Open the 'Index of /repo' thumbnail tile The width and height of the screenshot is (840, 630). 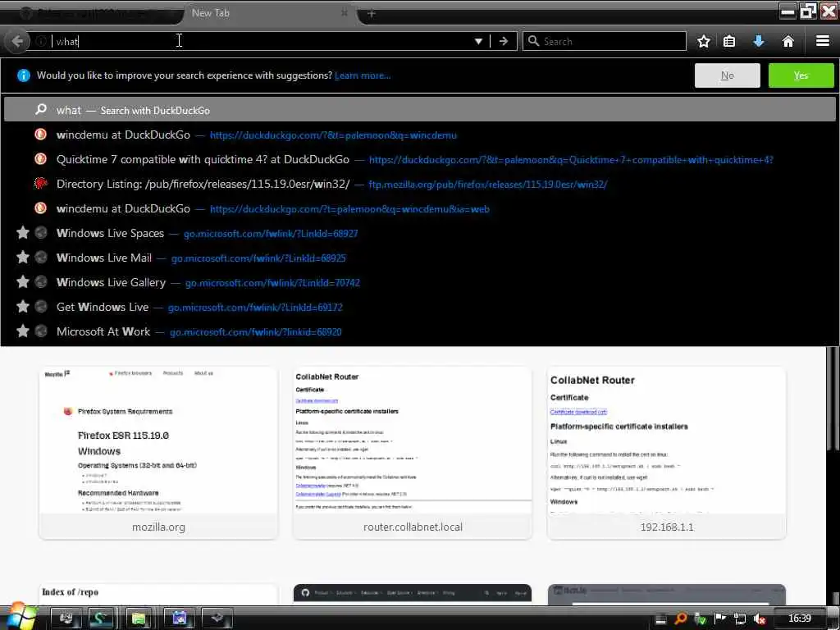pos(158,595)
